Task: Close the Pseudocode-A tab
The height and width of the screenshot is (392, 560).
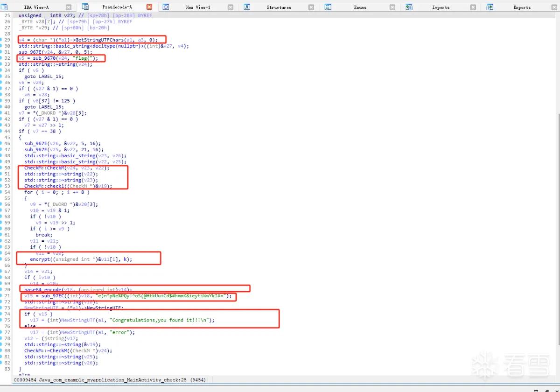Action: point(149,7)
